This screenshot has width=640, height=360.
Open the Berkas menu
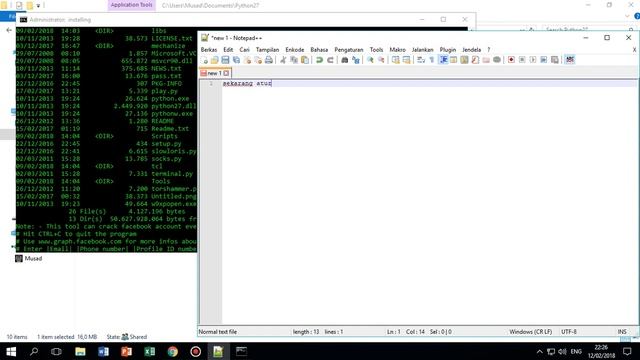[209, 49]
